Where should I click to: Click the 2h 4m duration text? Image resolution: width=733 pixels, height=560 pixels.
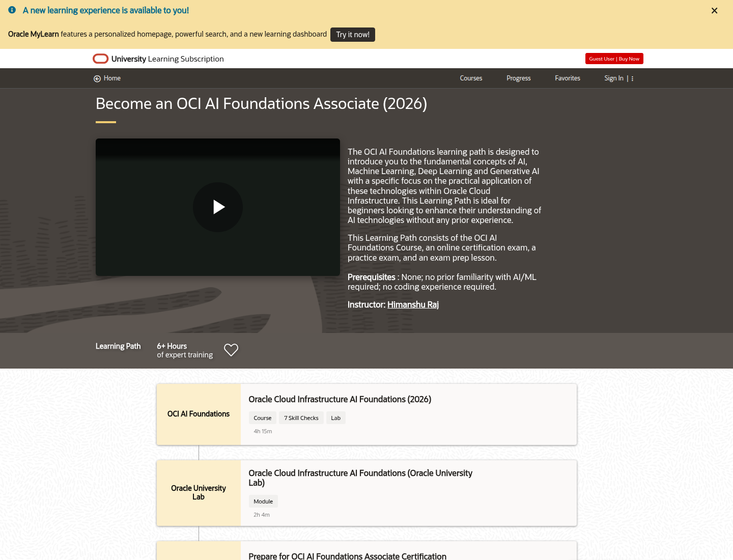click(x=262, y=515)
